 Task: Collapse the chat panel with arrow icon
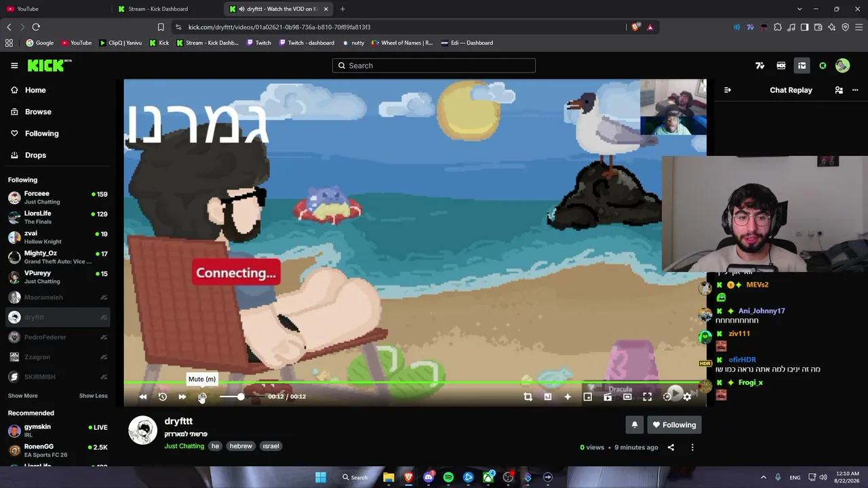point(728,90)
